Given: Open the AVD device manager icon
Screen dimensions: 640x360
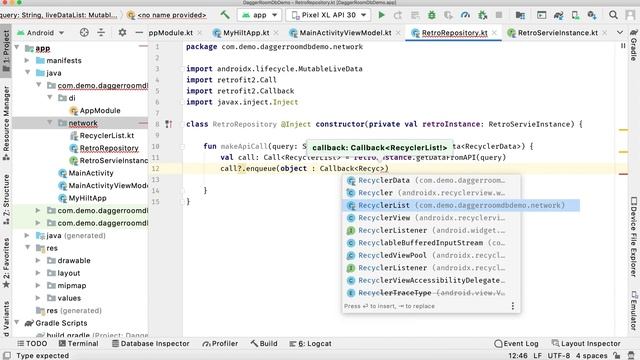Looking at the screenshot, I should 575,15.
